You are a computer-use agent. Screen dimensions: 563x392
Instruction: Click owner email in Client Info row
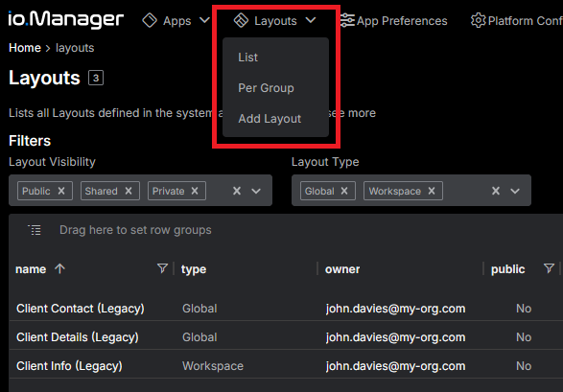396,366
